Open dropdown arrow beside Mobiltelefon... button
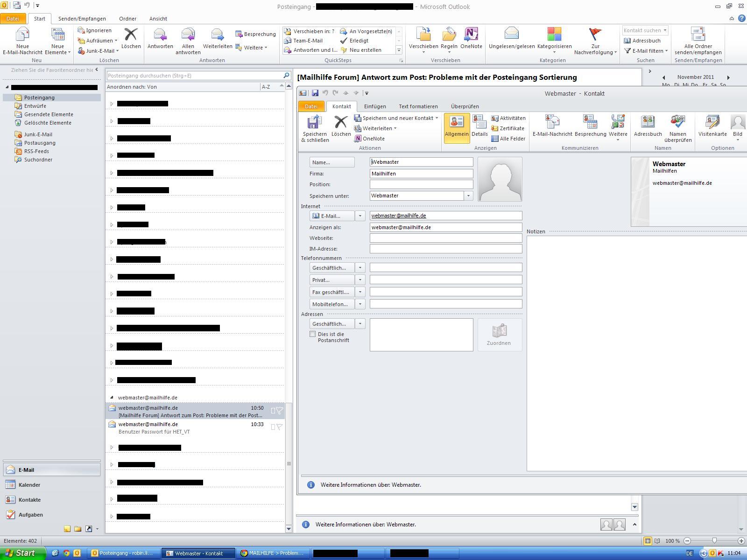This screenshot has height=560, width=747. pos(360,304)
